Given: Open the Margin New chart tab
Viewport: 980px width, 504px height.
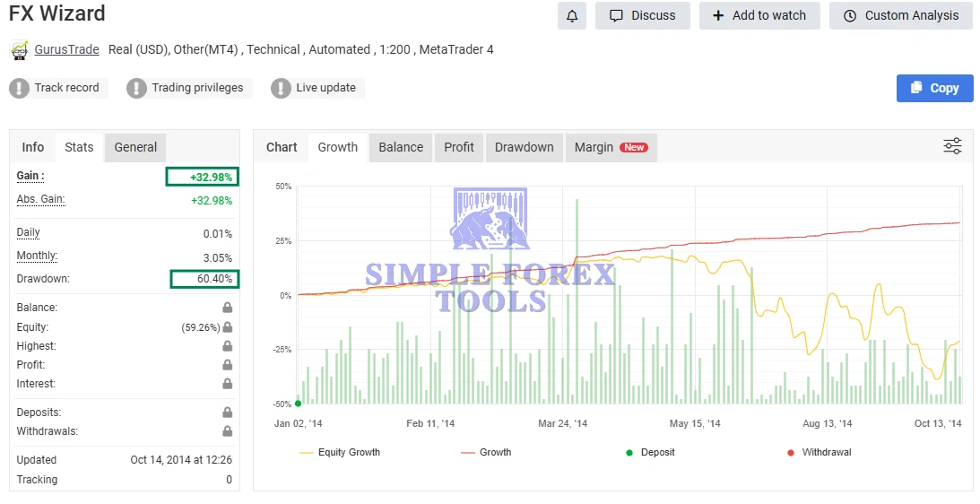Looking at the screenshot, I should [611, 147].
